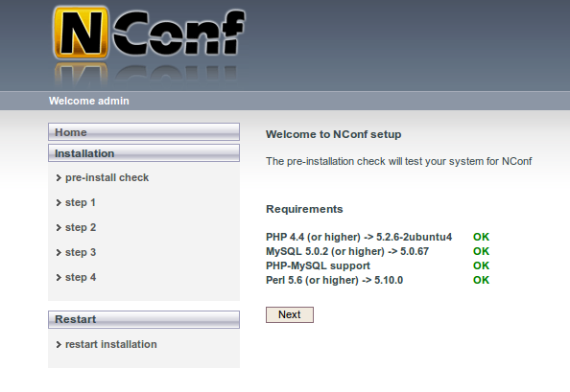Click OK status for PHP-MySQL support
Viewport: 570px width, 392px height.
[x=481, y=265]
